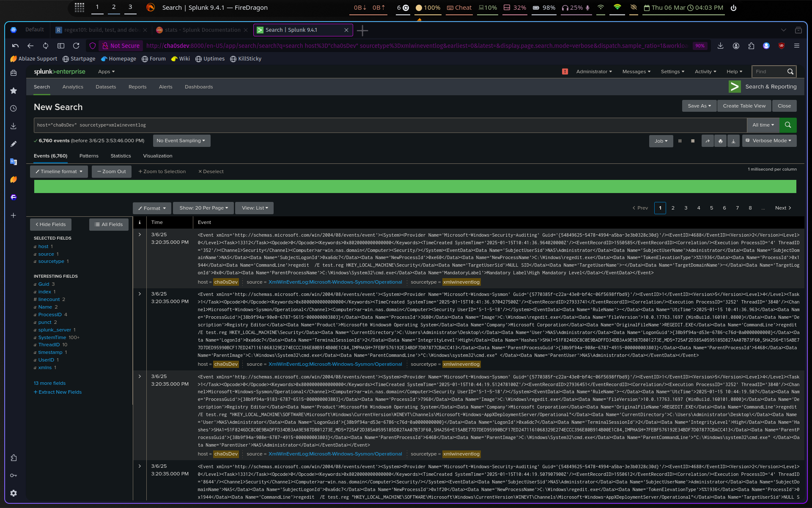Image resolution: width=812 pixels, height=508 pixels.
Task: Click Next results page link
Action: click(x=783, y=208)
